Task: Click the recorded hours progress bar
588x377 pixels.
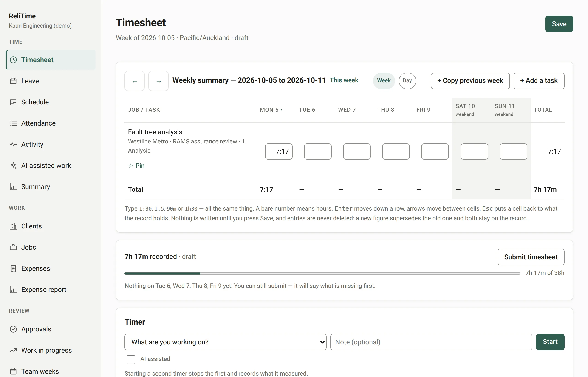Action: [x=322, y=274]
